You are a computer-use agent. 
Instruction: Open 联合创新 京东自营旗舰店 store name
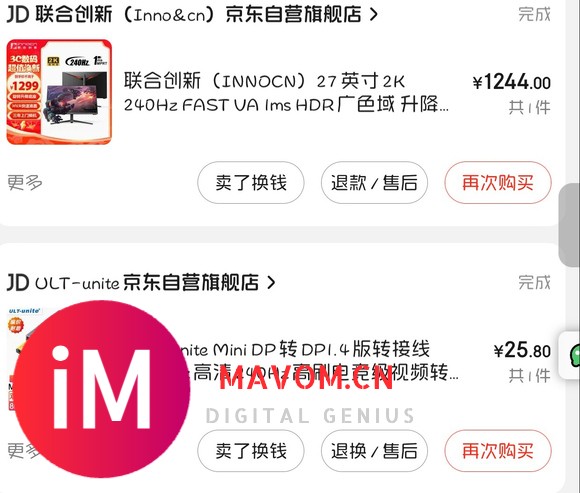(198, 14)
